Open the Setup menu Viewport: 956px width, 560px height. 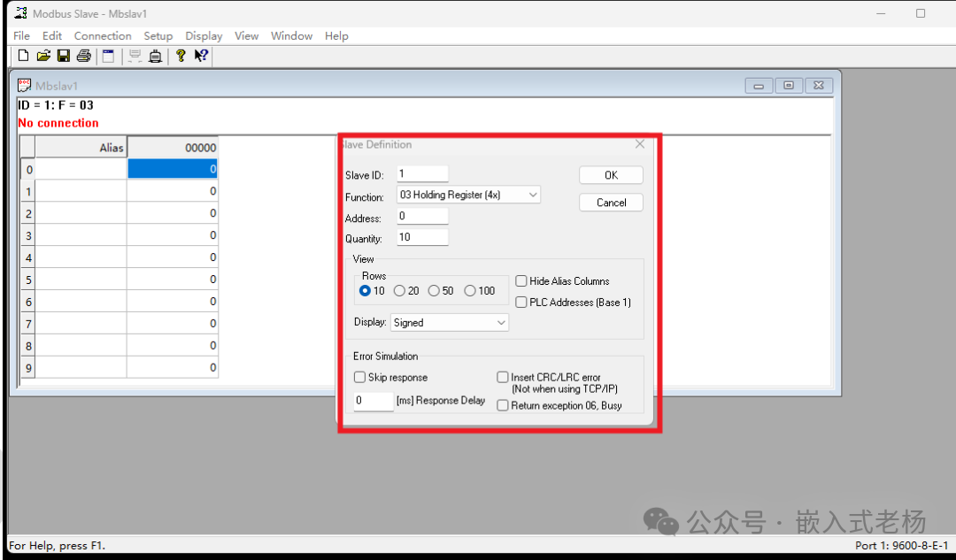tap(158, 36)
